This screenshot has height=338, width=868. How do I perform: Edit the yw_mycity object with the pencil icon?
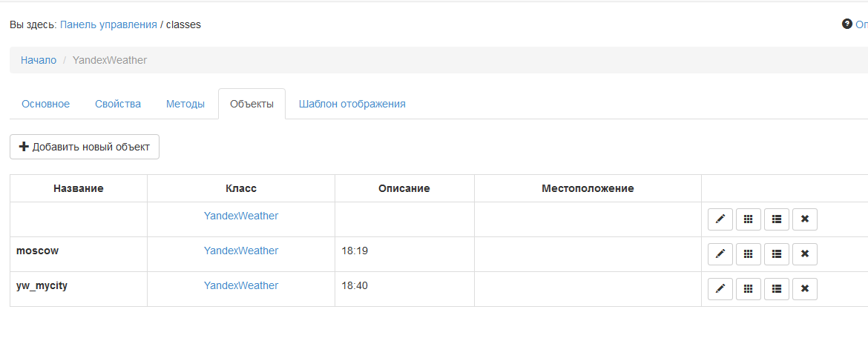[720, 289]
